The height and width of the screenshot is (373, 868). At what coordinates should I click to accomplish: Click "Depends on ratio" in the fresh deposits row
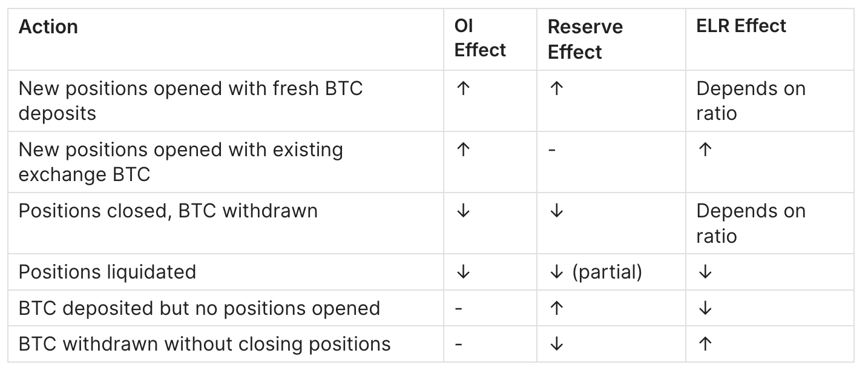[x=751, y=101]
